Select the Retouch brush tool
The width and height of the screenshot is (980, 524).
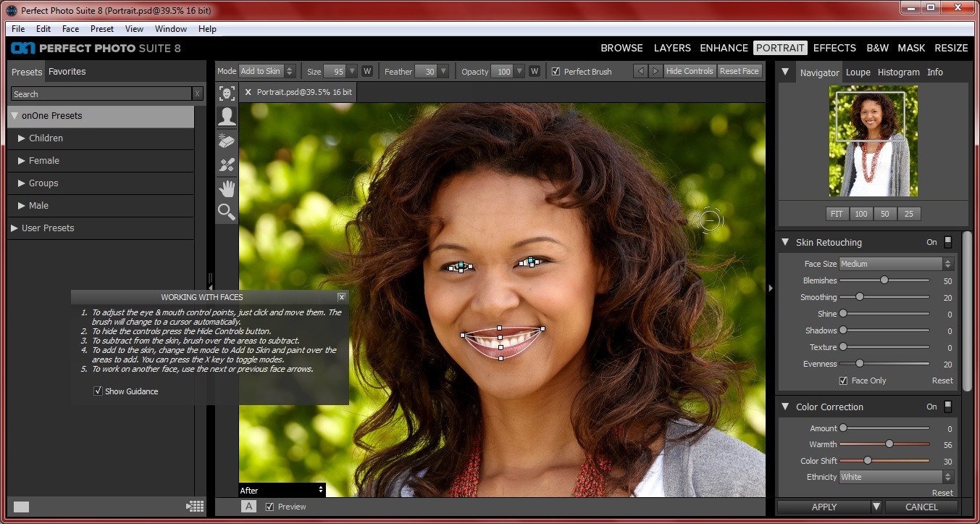[226, 165]
